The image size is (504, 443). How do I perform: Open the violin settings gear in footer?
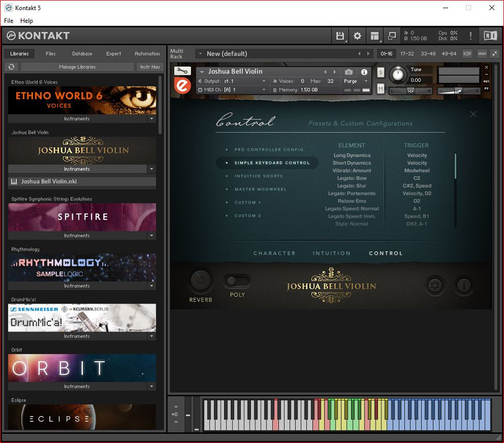pyautogui.click(x=436, y=285)
